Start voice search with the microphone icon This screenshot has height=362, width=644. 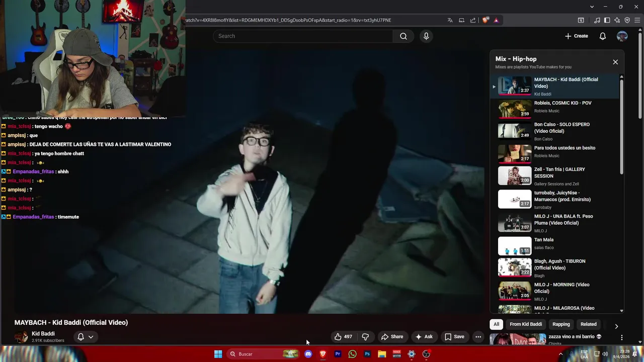coord(426,36)
